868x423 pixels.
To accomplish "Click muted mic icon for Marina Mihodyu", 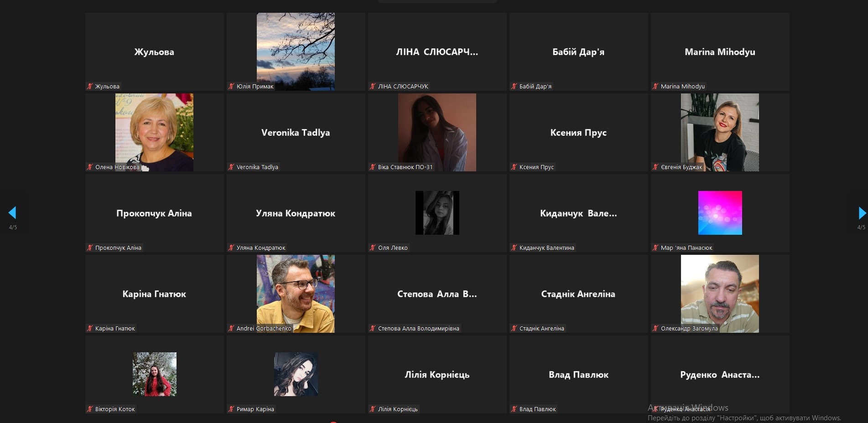I will pyautogui.click(x=655, y=86).
